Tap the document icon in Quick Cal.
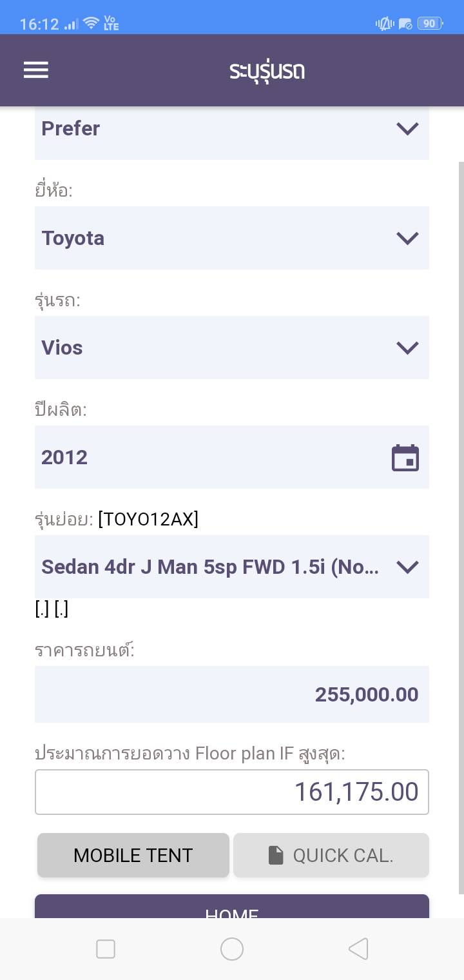This screenshot has height=980, width=464. [x=276, y=856]
